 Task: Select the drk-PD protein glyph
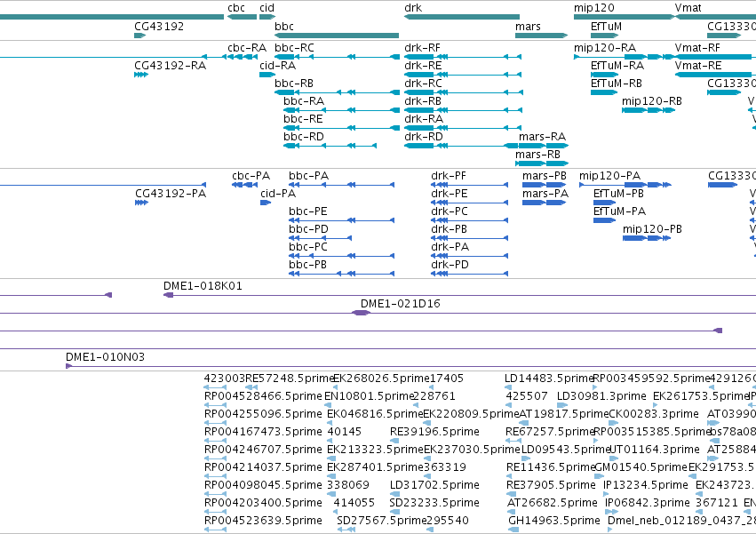[469, 274]
